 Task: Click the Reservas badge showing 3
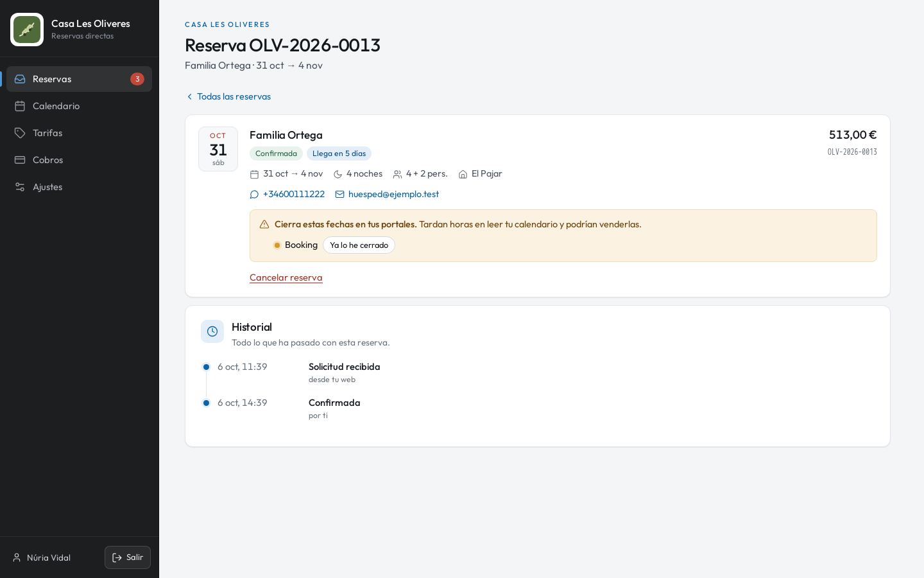pyautogui.click(x=137, y=79)
